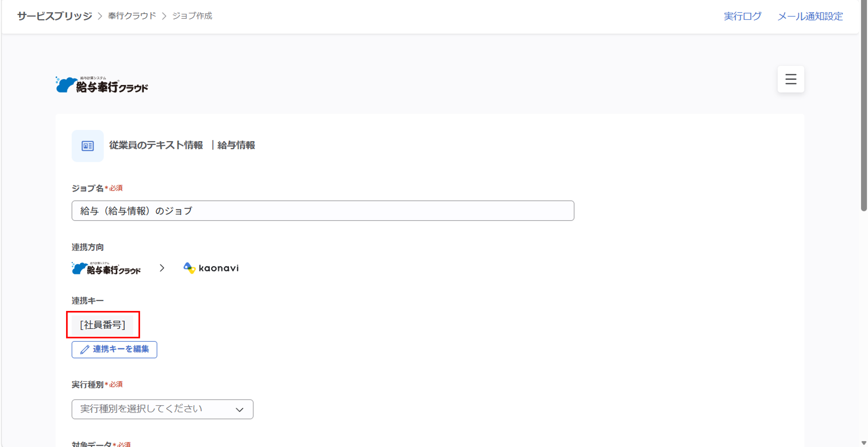Click サービスブリッジ in breadcrumb
This screenshot has width=868, height=447.
tap(55, 16)
